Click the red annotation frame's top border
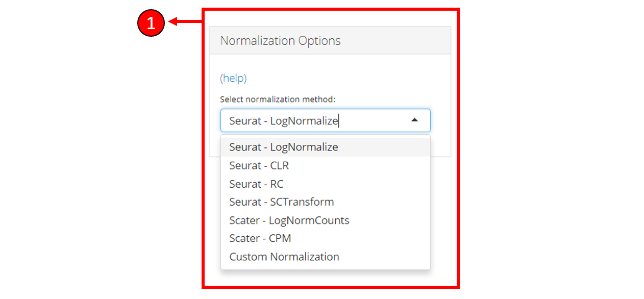The image size is (644, 299). tap(332, 9)
